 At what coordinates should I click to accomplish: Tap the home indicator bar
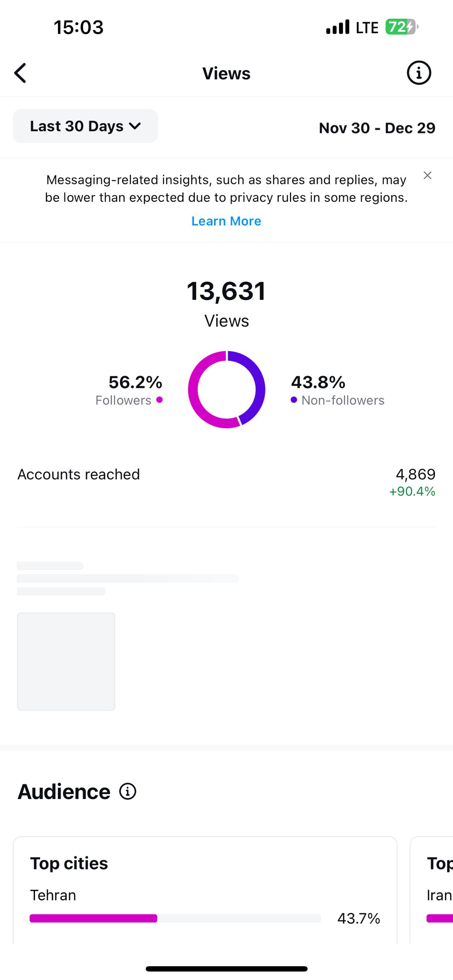[x=226, y=969]
